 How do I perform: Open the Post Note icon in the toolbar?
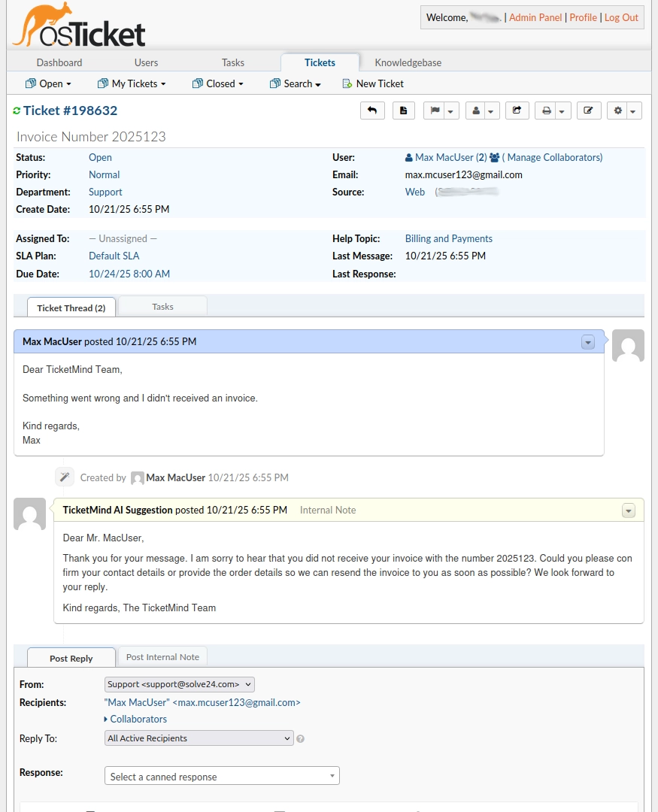[x=403, y=110]
